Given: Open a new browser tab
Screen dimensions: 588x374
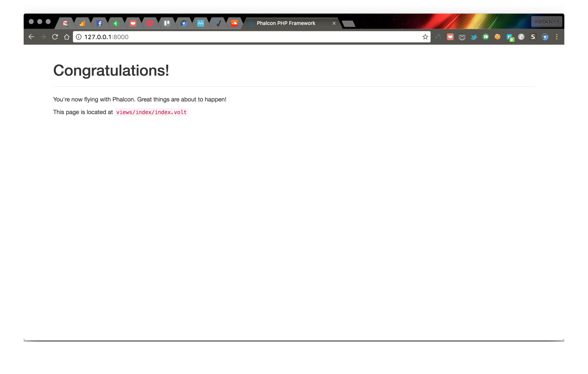Looking at the screenshot, I should tap(348, 24).
